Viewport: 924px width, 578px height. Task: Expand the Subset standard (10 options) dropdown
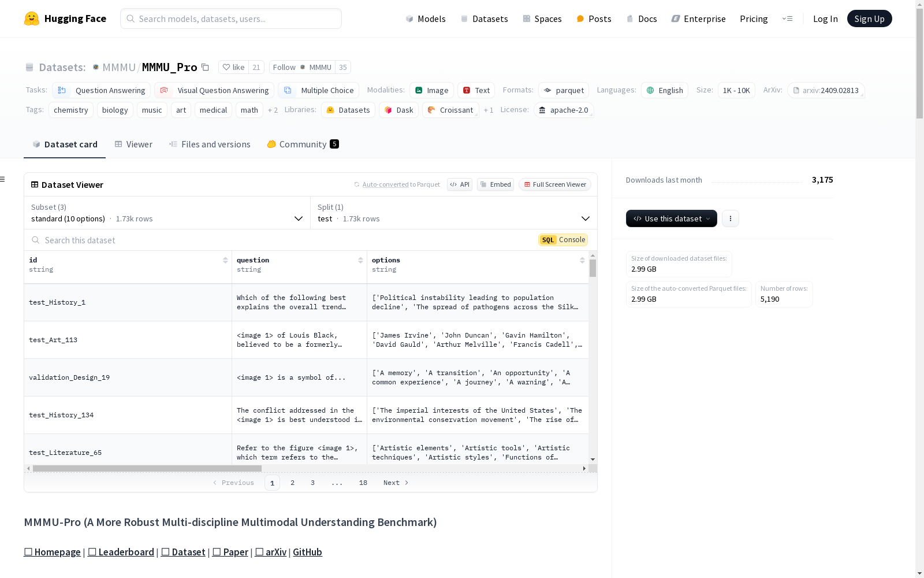(167, 213)
